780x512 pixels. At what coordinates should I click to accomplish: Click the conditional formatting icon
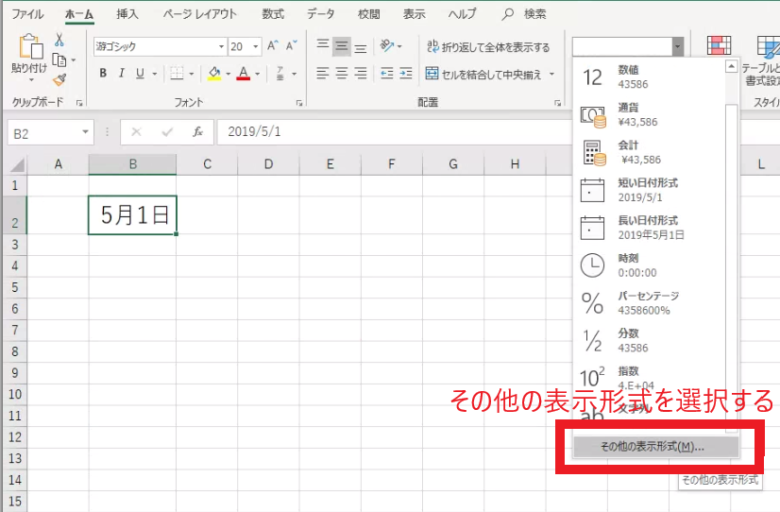[x=719, y=45]
